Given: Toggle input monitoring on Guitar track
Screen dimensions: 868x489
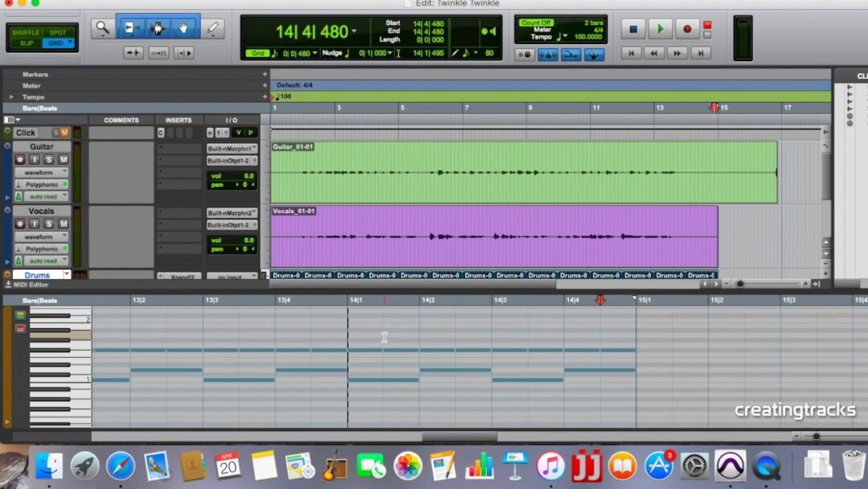Looking at the screenshot, I should (35, 159).
